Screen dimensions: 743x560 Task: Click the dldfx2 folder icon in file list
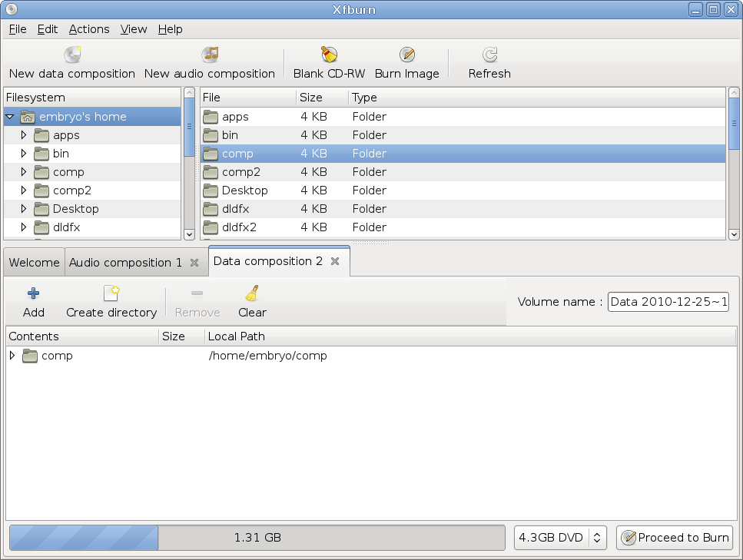[x=211, y=228]
